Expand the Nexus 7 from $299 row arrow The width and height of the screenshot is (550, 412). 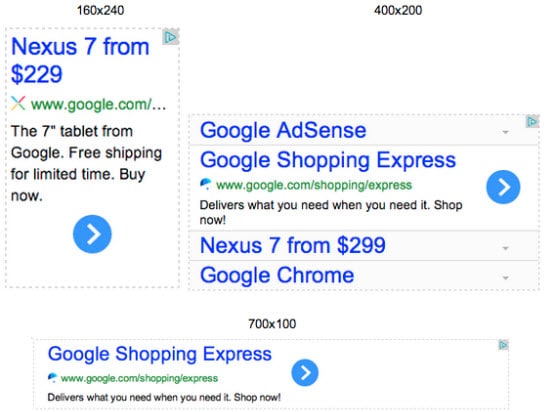click(x=505, y=248)
